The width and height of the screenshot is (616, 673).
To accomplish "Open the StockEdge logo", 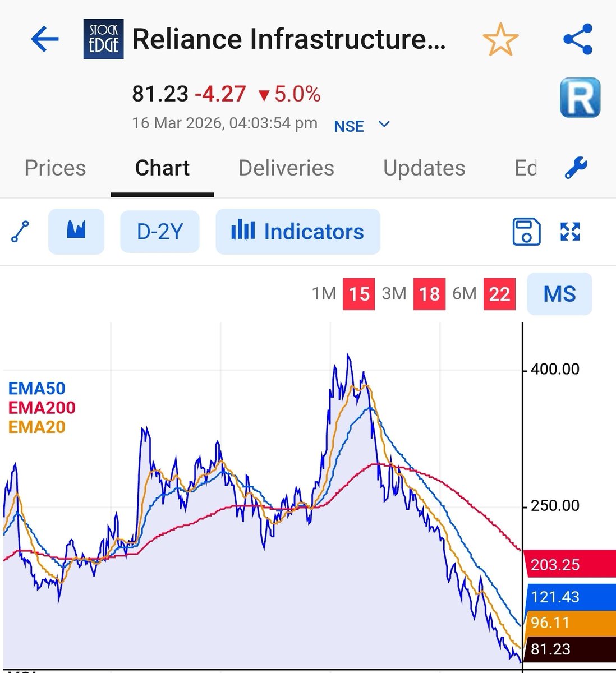I will click(104, 39).
